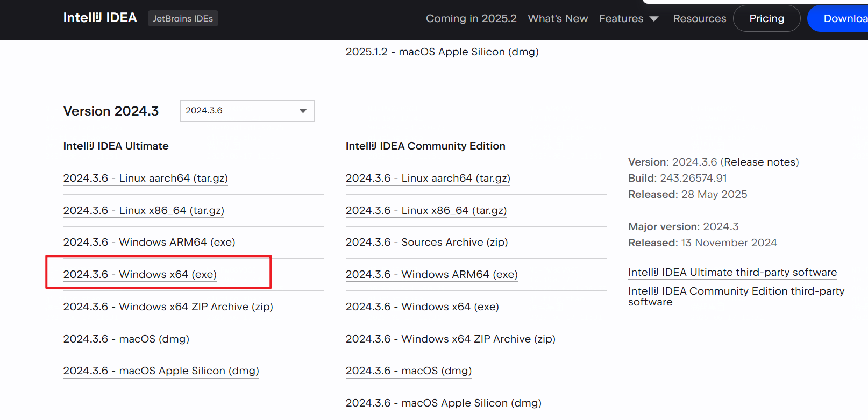Download Community 2024.3.6 macOS Apple Silicon dmg

(x=444, y=403)
